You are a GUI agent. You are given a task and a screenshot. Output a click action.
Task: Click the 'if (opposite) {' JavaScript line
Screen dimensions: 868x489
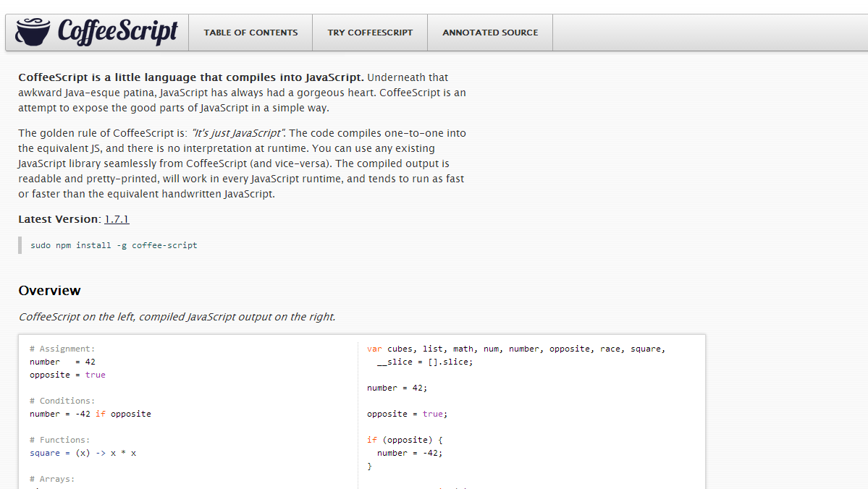click(x=405, y=440)
